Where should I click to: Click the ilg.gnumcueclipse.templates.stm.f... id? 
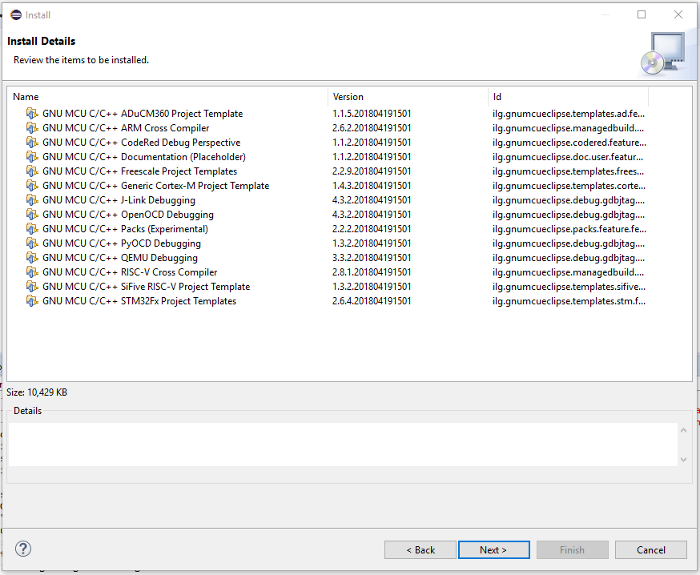click(569, 301)
